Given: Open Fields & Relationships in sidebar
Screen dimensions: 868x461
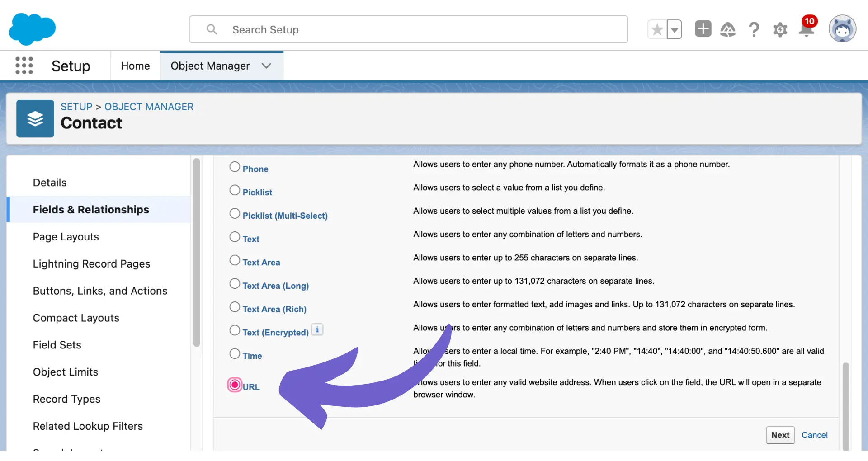Looking at the screenshot, I should tap(91, 210).
